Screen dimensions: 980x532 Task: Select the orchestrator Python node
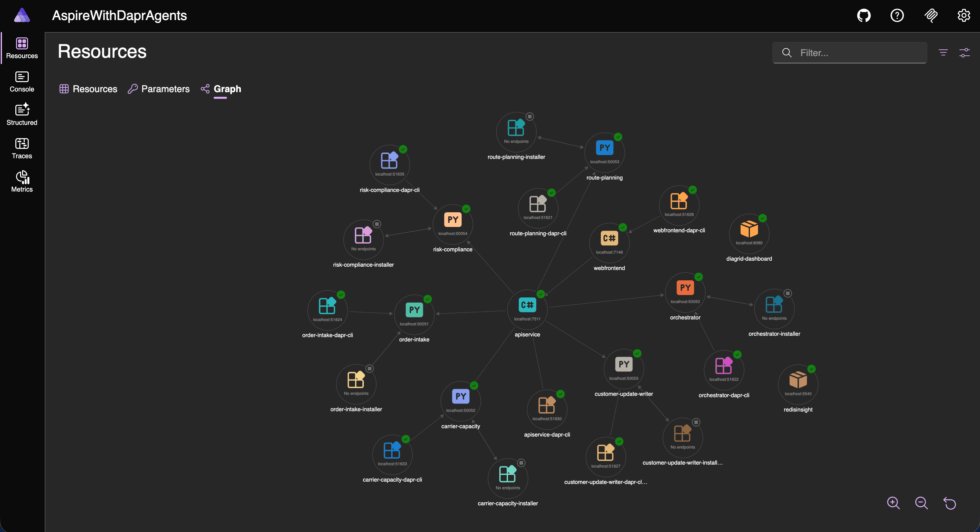point(685,292)
